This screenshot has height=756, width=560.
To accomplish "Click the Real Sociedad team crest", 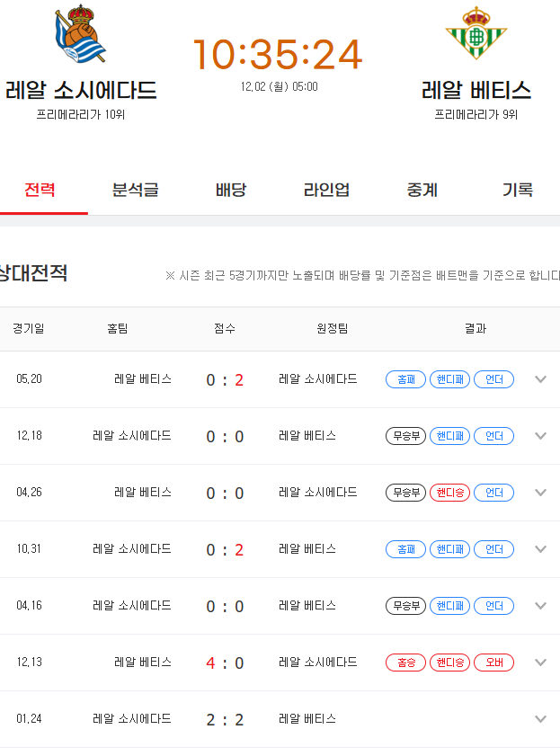I will click(x=81, y=33).
